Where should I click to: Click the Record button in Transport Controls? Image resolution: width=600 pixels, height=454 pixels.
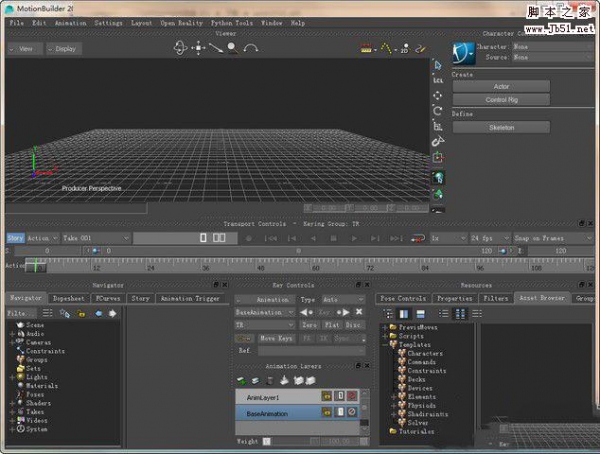click(249, 238)
